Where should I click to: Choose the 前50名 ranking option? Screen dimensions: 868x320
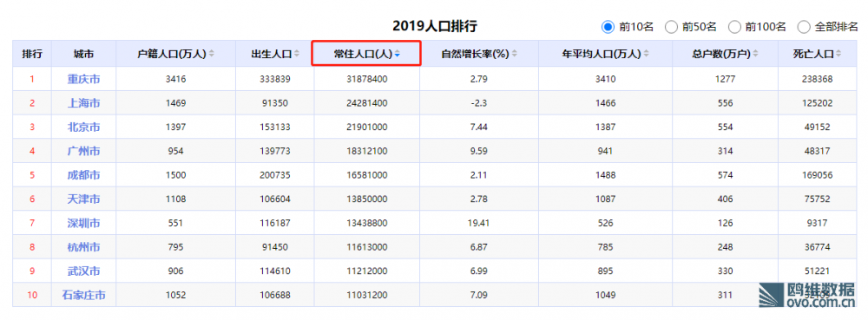pos(671,27)
